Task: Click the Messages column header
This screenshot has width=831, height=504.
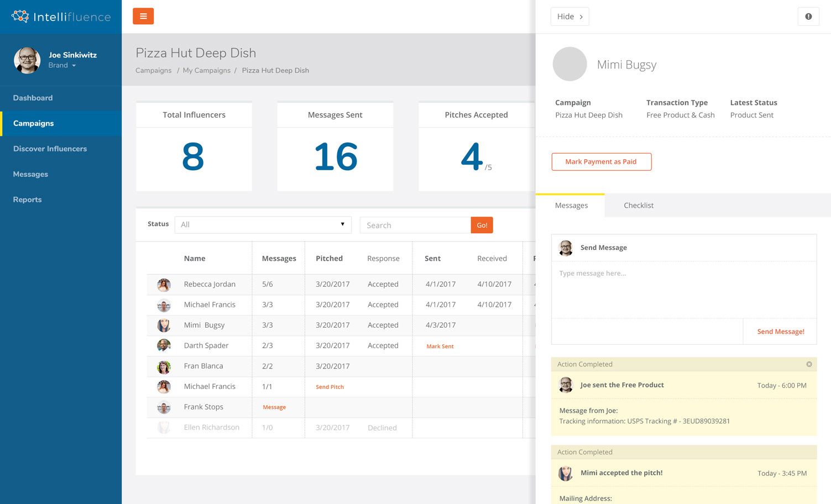Action: pos(279,258)
